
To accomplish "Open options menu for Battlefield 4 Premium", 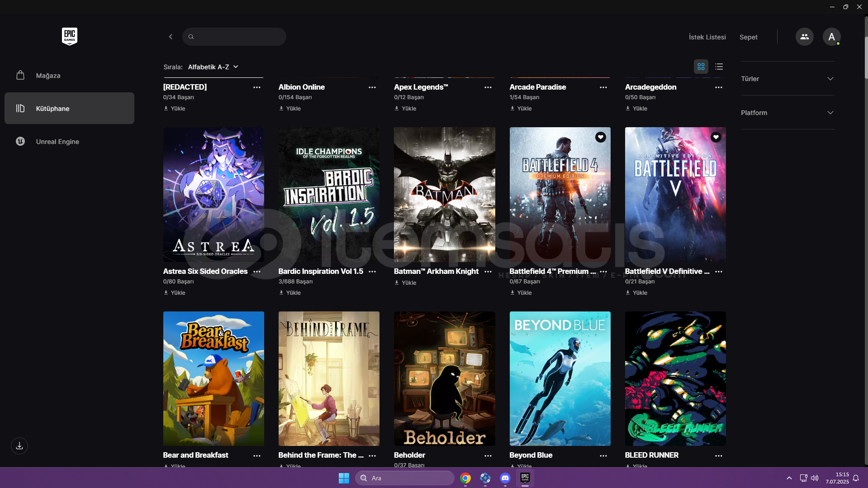I will [603, 271].
